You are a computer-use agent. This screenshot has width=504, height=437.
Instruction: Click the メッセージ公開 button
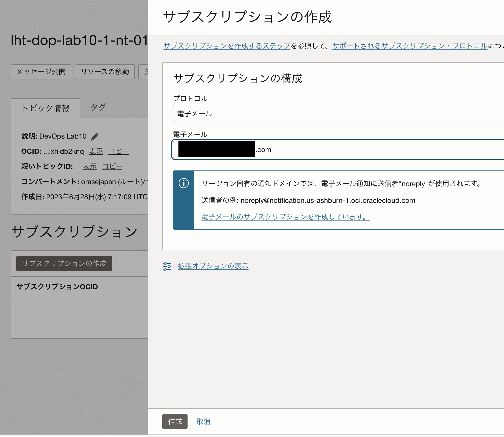[41, 72]
